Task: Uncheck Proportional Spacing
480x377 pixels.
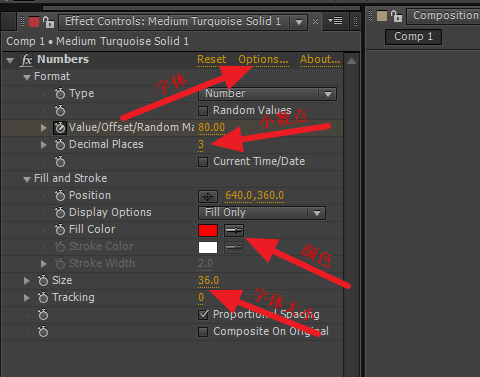Action: pyautogui.click(x=203, y=315)
